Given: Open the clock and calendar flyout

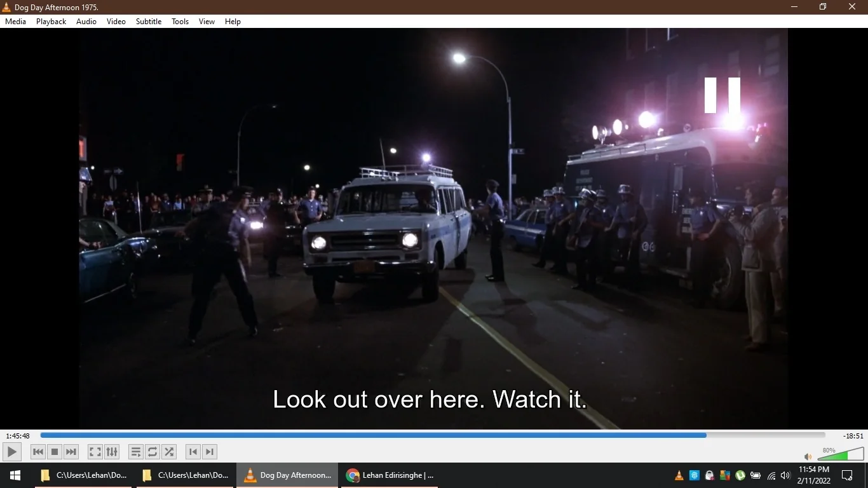Looking at the screenshot, I should coord(815,475).
